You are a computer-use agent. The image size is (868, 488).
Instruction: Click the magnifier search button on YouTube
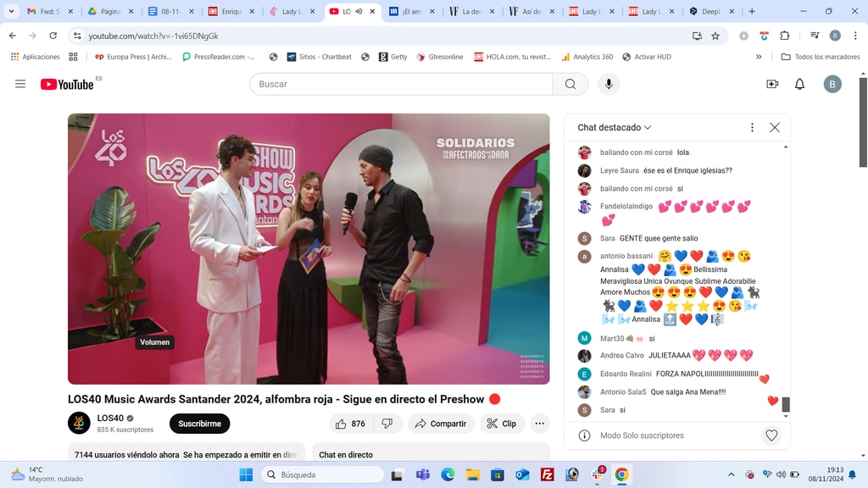(570, 84)
